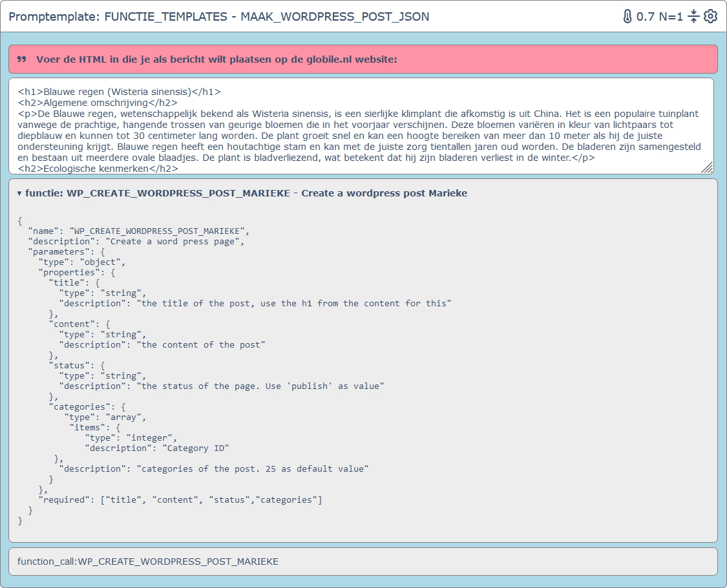Viewport: 727px width, 588px height.
Task: Click the "Create a word press page" description
Action: click(x=174, y=241)
